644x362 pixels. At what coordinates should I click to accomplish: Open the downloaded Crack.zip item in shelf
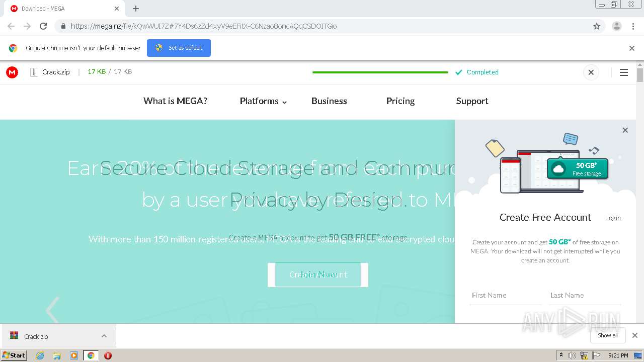[58, 336]
